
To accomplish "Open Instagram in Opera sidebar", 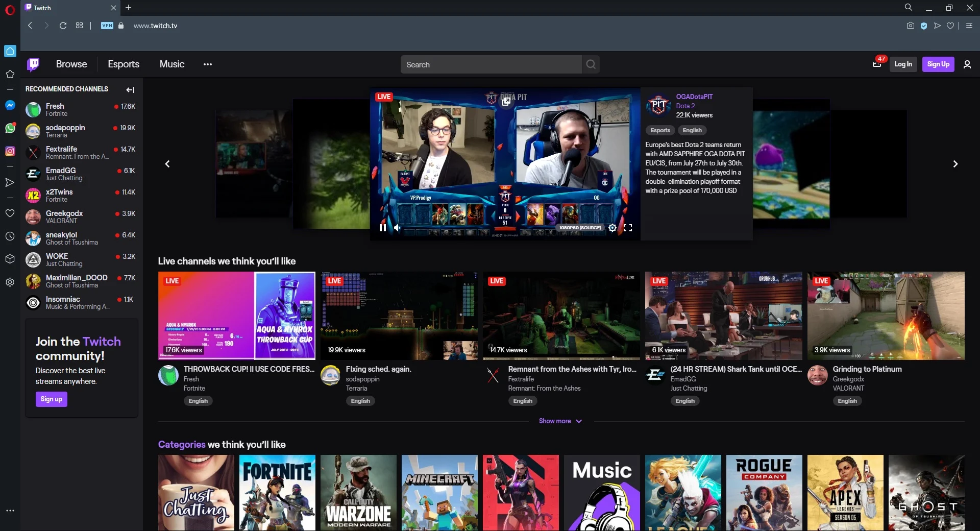I will click(10, 151).
